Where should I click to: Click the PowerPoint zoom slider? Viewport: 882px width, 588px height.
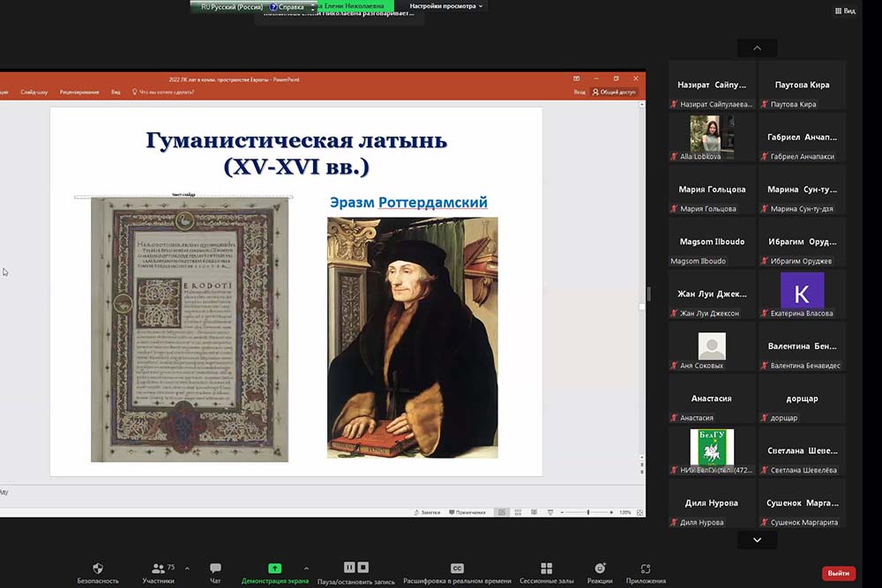pos(588,512)
